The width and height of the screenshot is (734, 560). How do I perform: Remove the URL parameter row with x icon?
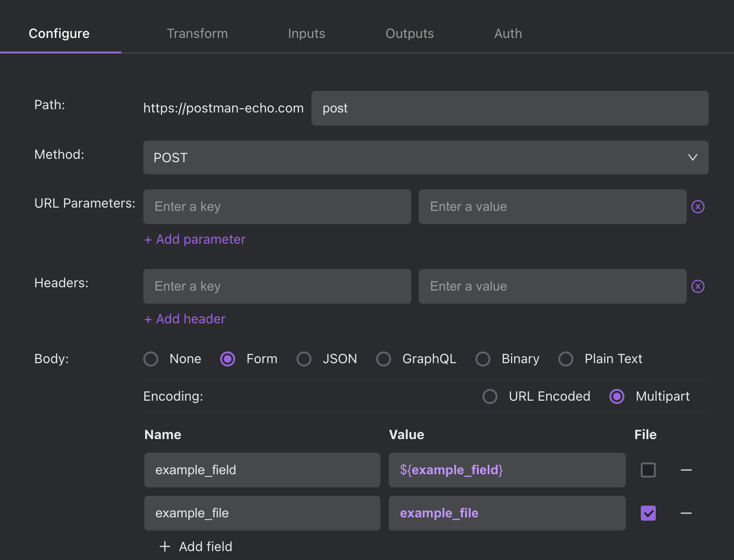pos(697,207)
